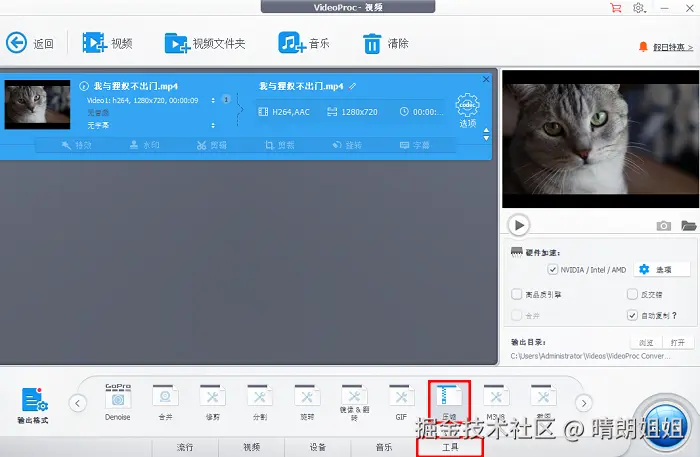Image resolution: width=700 pixels, height=457 pixels.
Task: Open the 输出格式 output format icon
Action: 34,399
